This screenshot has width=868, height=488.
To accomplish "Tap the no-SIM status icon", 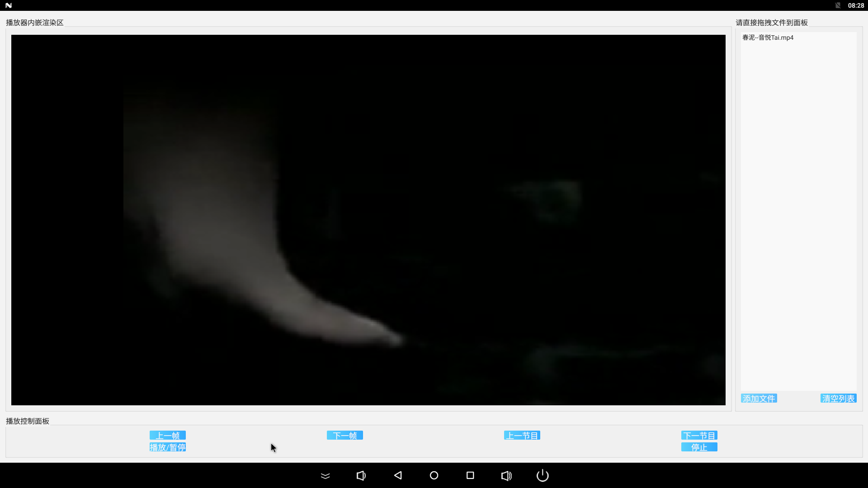I will pyautogui.click(x=838, y=5).
